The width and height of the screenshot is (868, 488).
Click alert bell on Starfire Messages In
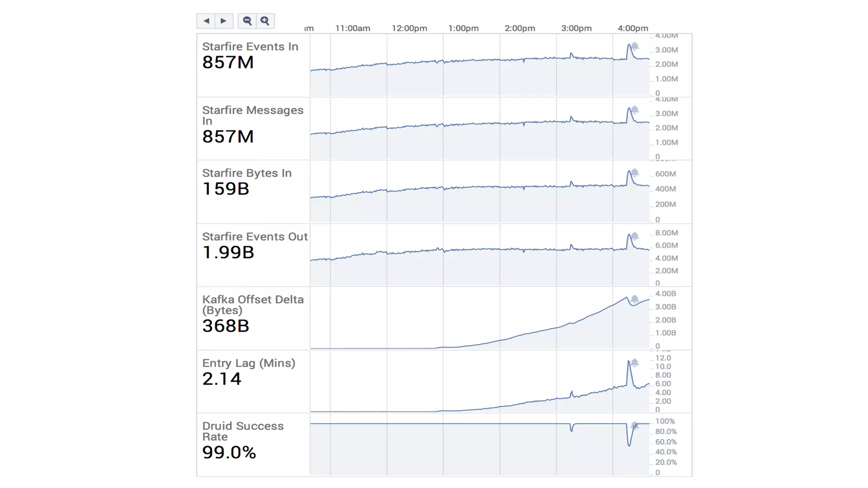coord(634,110)
